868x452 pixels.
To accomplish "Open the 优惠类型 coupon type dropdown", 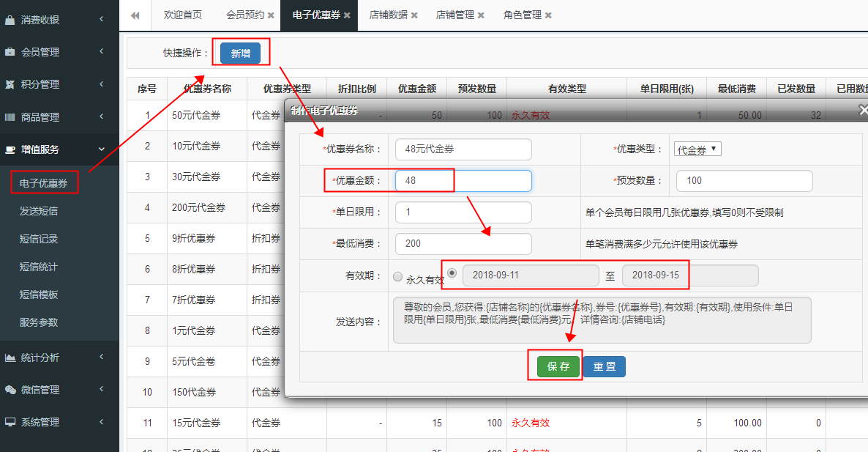I will 697,149.
